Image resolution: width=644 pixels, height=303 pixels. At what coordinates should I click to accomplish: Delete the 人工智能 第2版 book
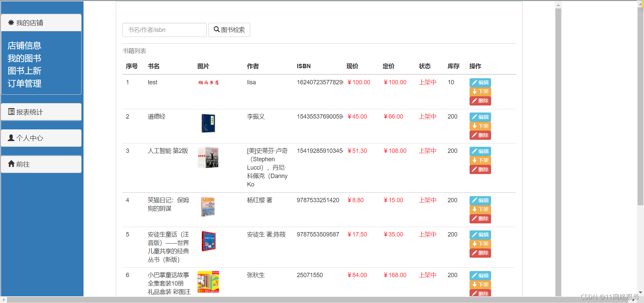pos(480,169)
